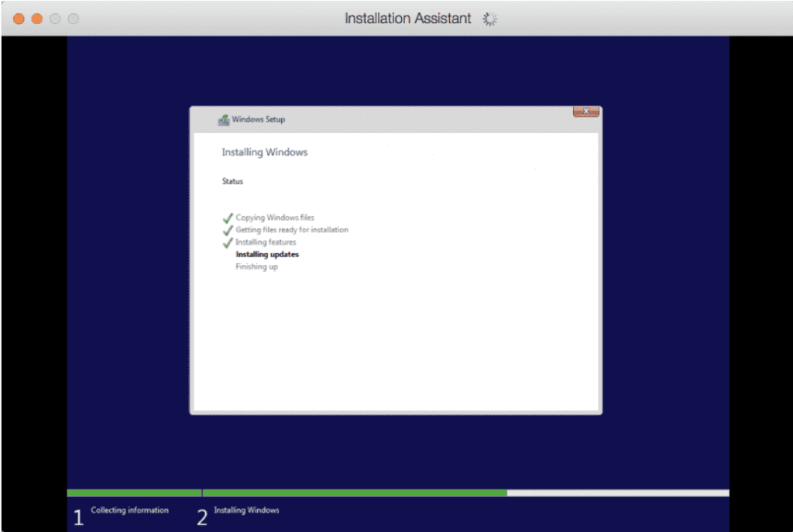The image size is (793, 532).
Task: Click the loading spinner beside Installation Assistant
Action: 489,19
